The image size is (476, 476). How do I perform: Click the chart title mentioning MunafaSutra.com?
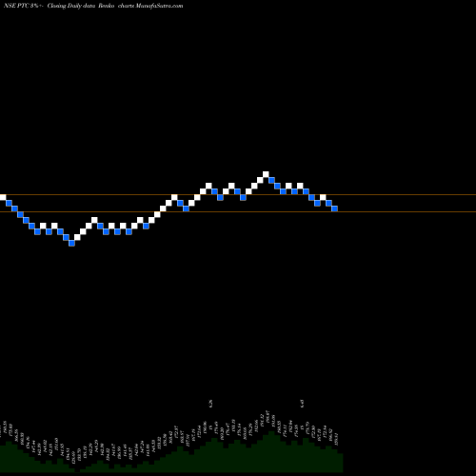pyautogui.click(x=93, y=6)
